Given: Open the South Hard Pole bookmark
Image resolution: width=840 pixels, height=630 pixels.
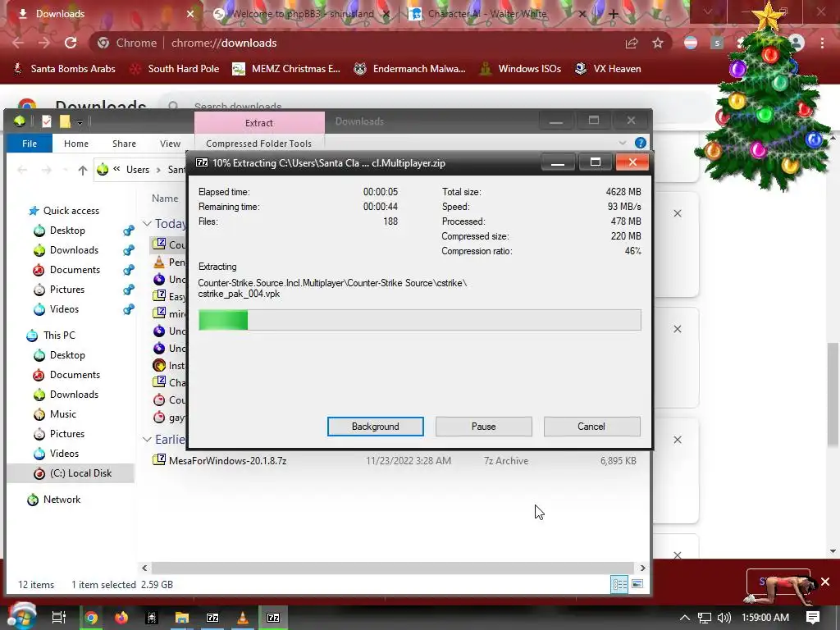Looking at the screenshot, I should click(175, 69).
